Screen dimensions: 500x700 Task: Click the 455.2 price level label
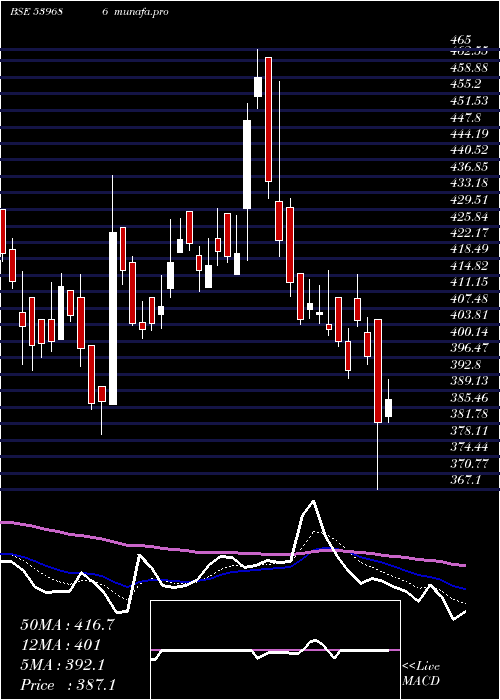coord(466,84)
